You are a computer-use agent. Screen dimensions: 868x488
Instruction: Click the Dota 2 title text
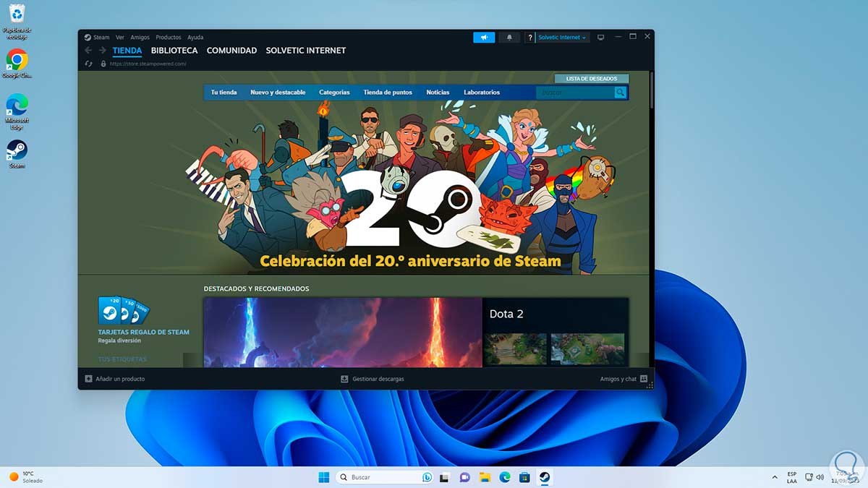(x=506, y=314)
